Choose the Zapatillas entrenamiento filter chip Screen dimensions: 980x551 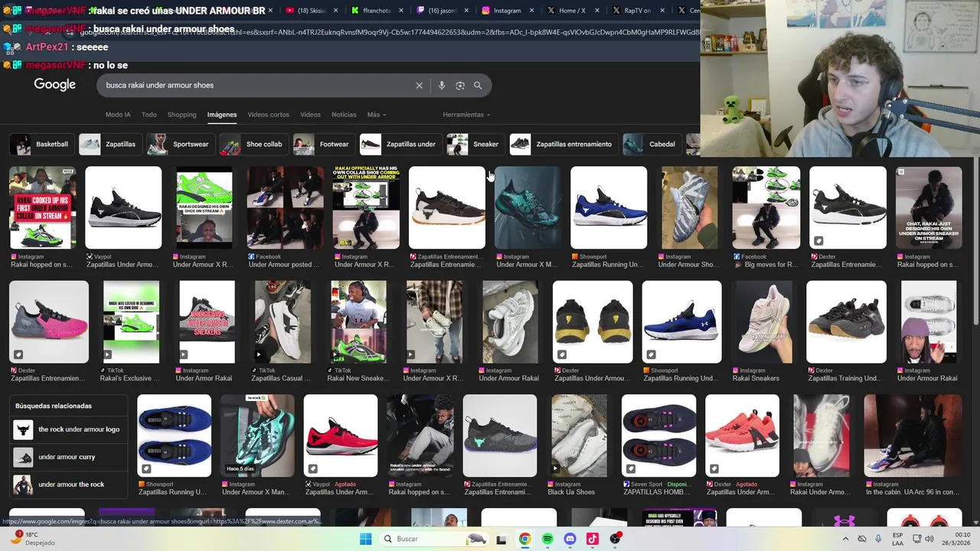click(x=563, y=144)
